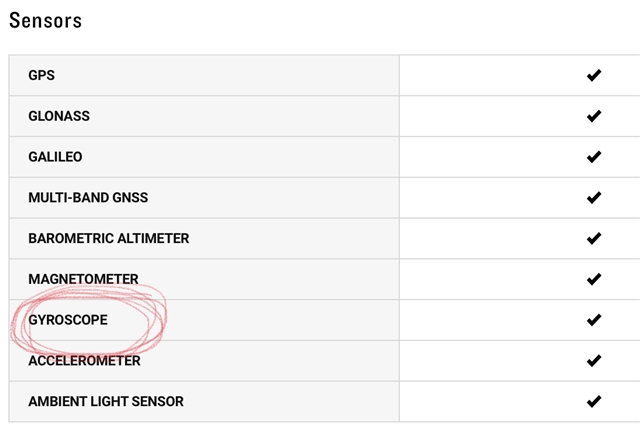Select the ACCELEROMETER label
Screen dimensions: 640x431
pos(84,361)
